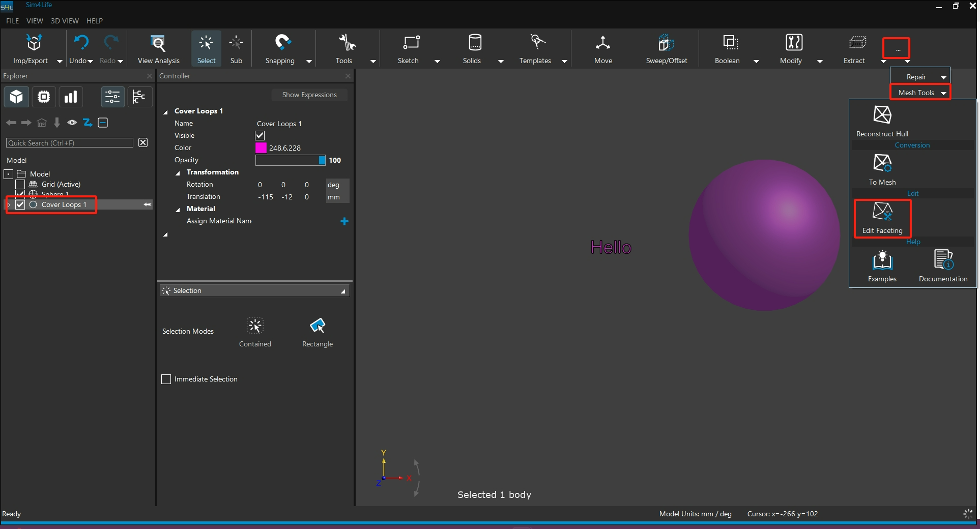Image resolution: width=980 pixels, height=529 pixels.
Task: Select the To Mesh conversion tool
Action: coord(882,164)
